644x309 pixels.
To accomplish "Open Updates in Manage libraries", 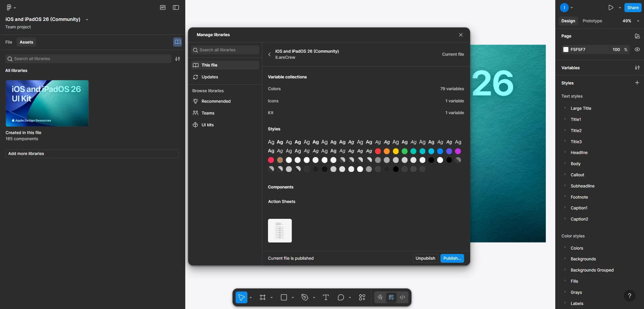I will pos(225,77).
